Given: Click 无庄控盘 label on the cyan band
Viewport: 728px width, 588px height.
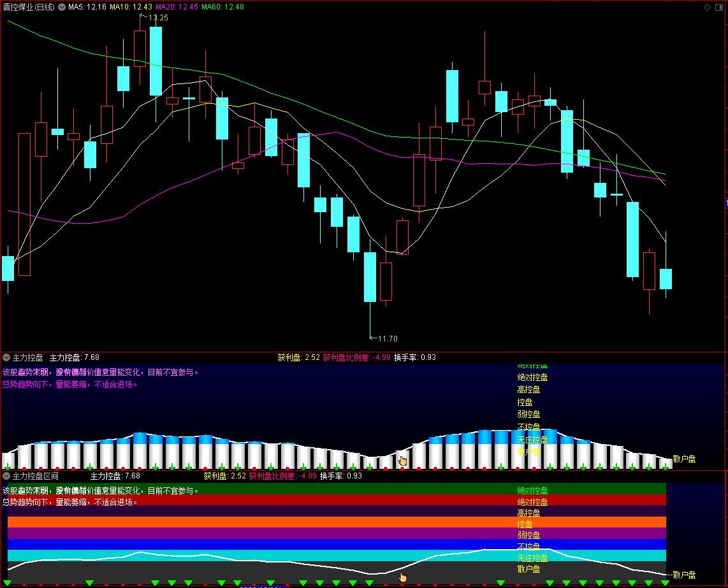Looking at the screenshot, I should point(532,558).
